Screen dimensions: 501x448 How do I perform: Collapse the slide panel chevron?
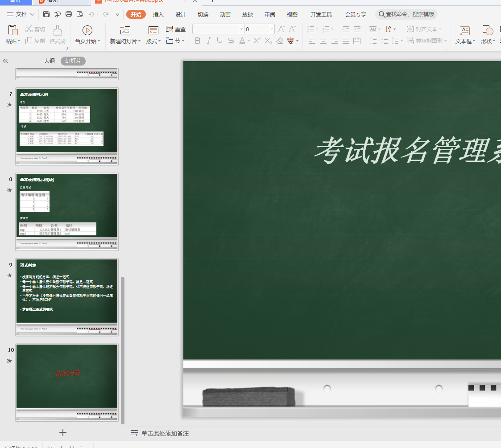click(5, 61)
